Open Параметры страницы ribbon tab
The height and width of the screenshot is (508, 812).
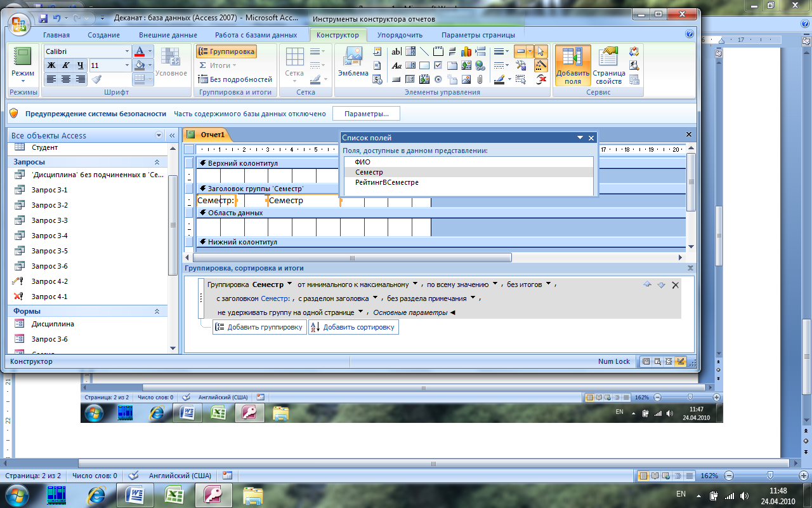(478, 35)
